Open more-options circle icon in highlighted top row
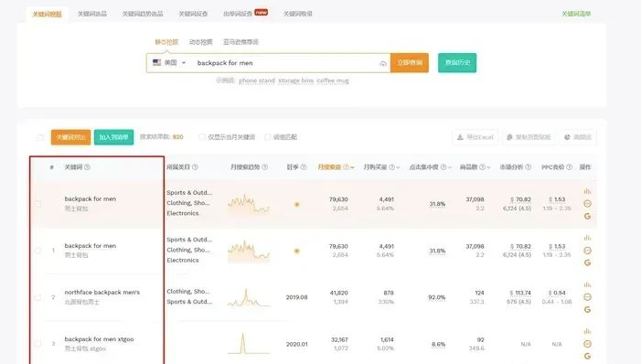The height and width of the screenshot is (364, 641). pyautogui.click(x=587, y=203)
